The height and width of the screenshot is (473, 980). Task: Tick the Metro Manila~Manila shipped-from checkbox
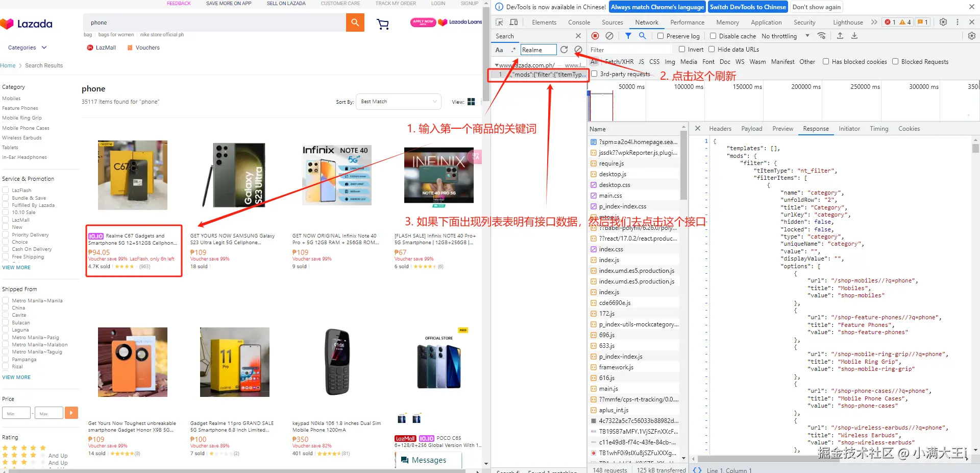click(x=6, y=300)
